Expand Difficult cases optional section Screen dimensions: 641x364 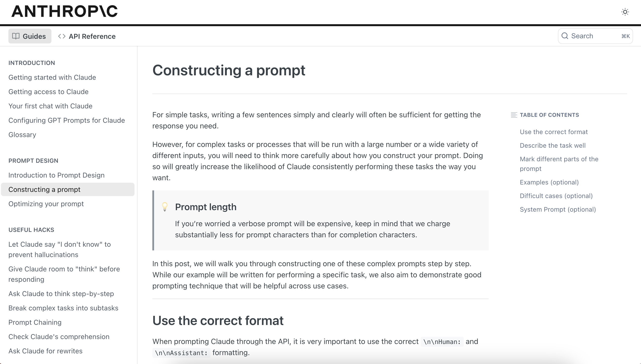(556, 196)
